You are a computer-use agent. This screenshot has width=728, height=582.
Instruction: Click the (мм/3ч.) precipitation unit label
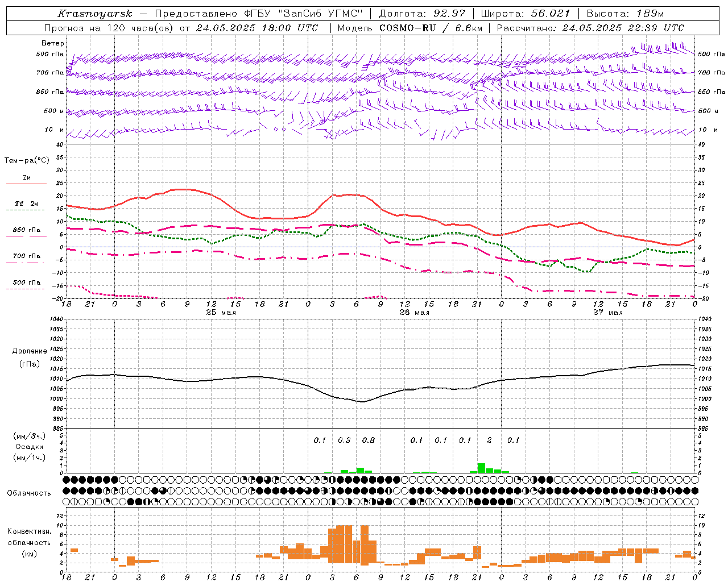coord(29,436)
